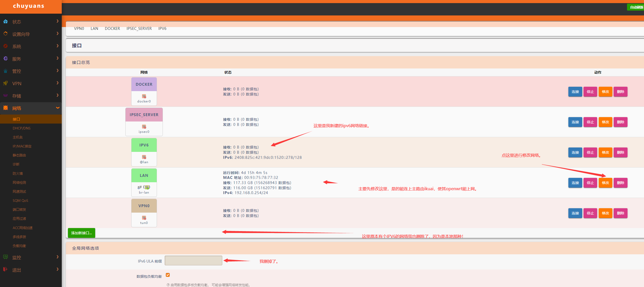Click the 监控 sidebar monitor icon
The width and height of the screenshot is (644, 287).
5,257
